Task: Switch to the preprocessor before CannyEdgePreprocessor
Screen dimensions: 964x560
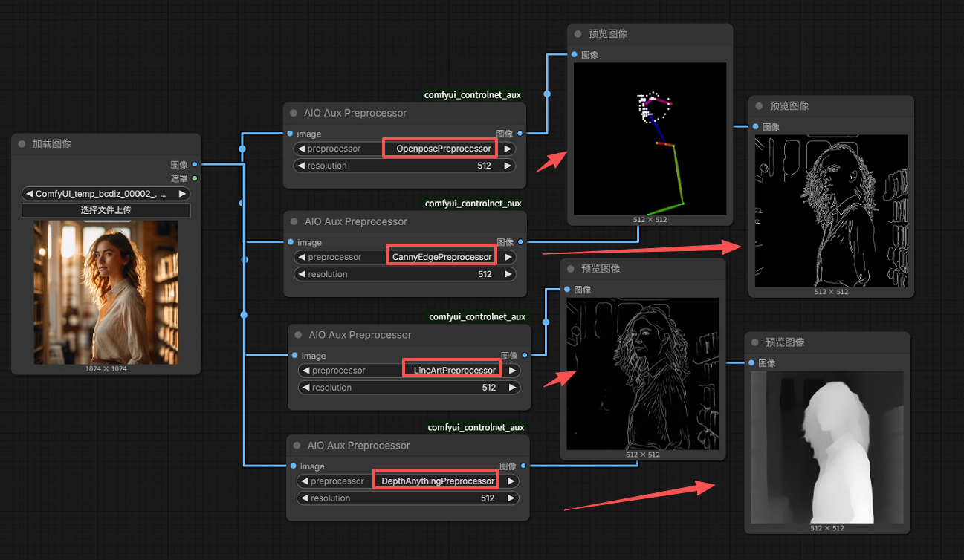Action: (x=301, y=257)
